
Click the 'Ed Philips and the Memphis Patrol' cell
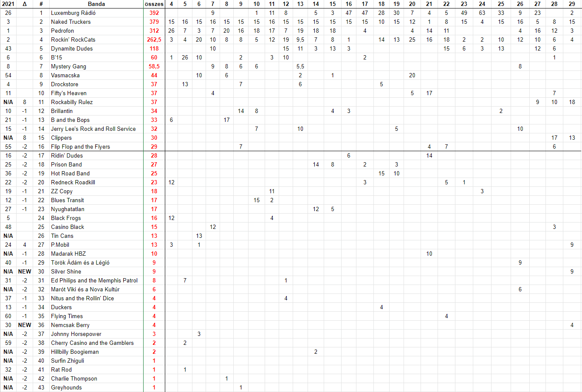pos(94,280)
